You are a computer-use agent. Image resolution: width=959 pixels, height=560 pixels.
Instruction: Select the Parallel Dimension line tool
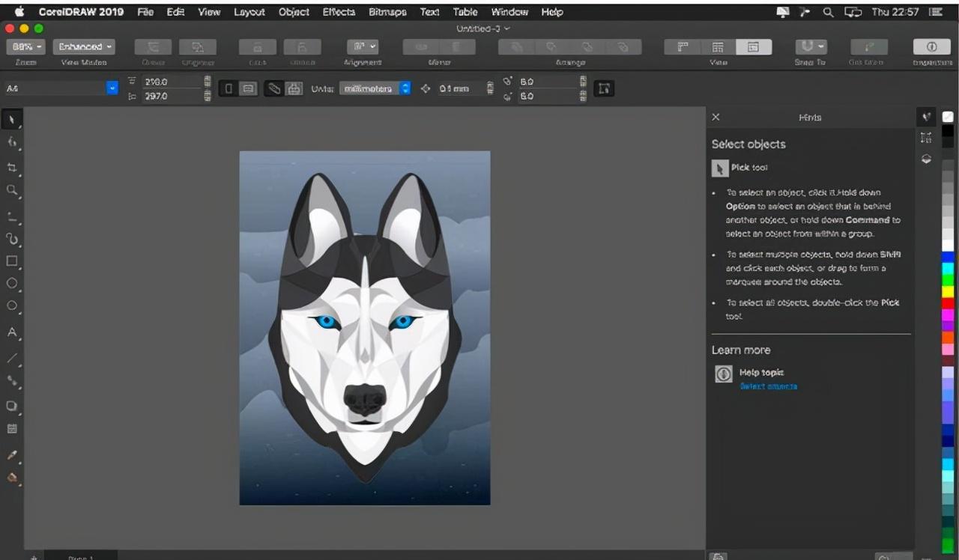12,358
